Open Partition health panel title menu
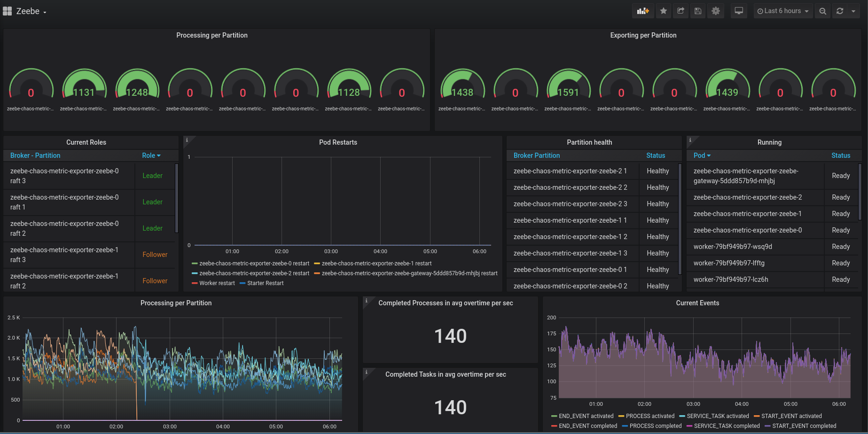The image size is (868, 434). pyautogui.click(x=589, y=142)
